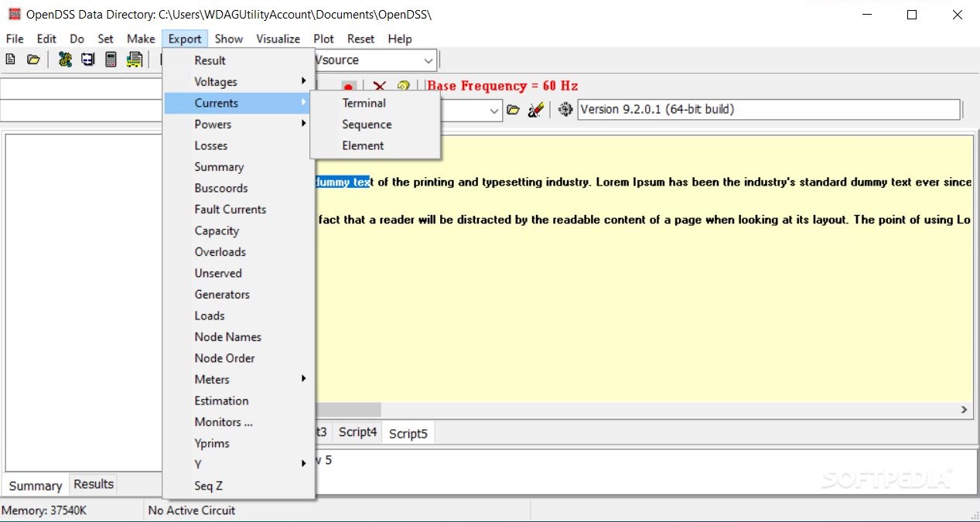Select Node Order export option
Image resolution: width=980 pixels, height=522 pixels.
[239, 358]
